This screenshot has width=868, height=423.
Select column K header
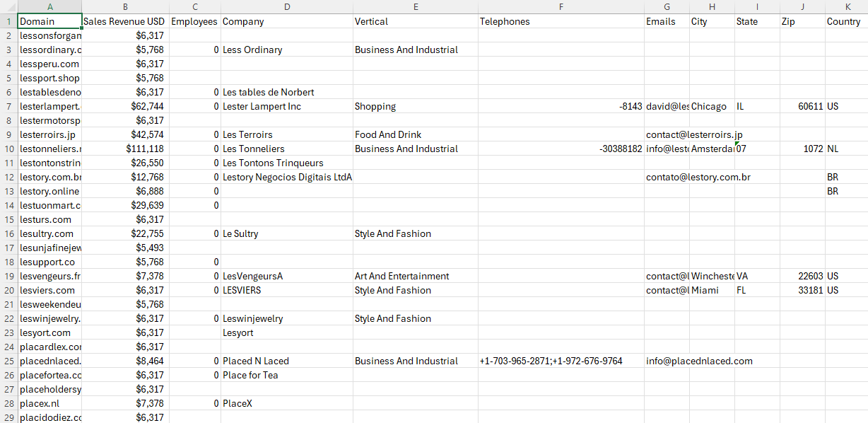pos(846,6)
